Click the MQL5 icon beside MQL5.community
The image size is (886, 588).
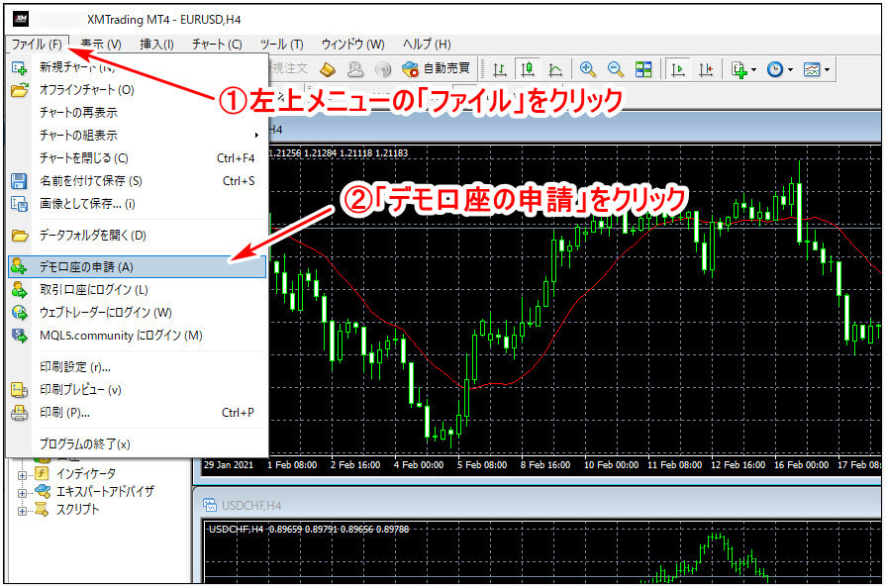19,336
